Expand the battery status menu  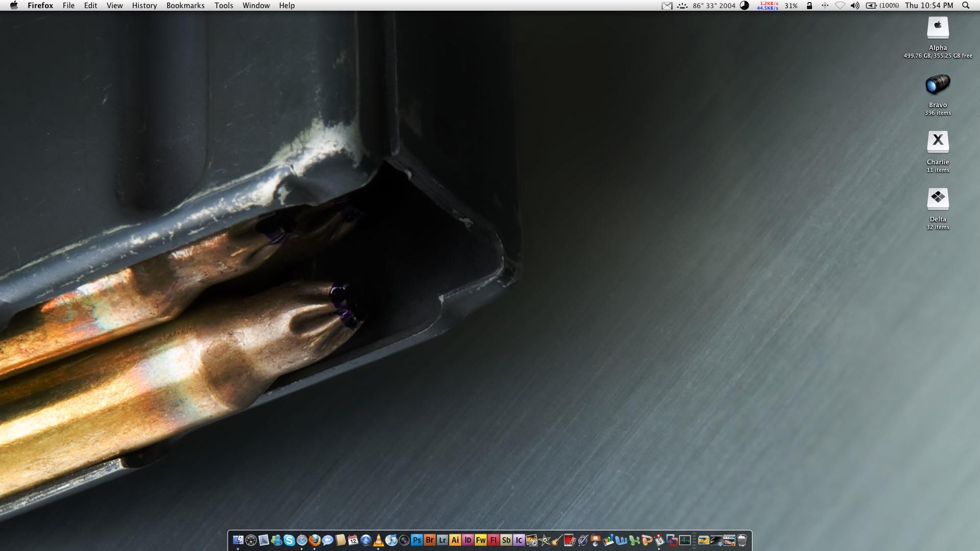872,6
